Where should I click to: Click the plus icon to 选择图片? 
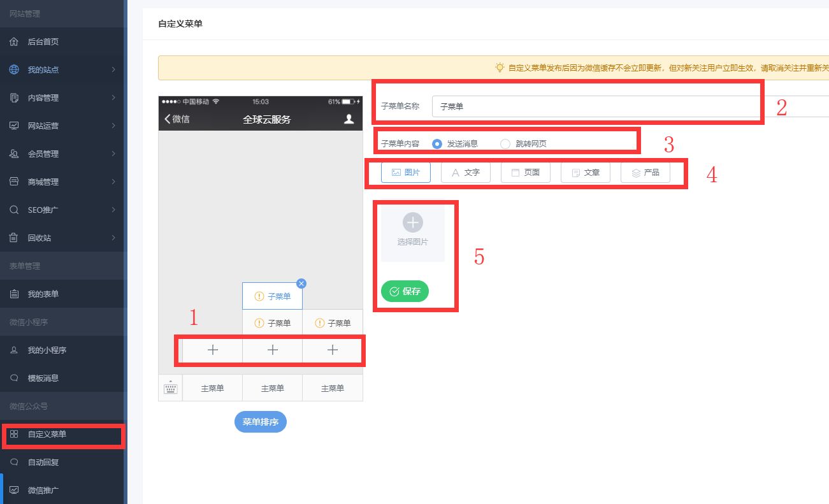(412, 222)
